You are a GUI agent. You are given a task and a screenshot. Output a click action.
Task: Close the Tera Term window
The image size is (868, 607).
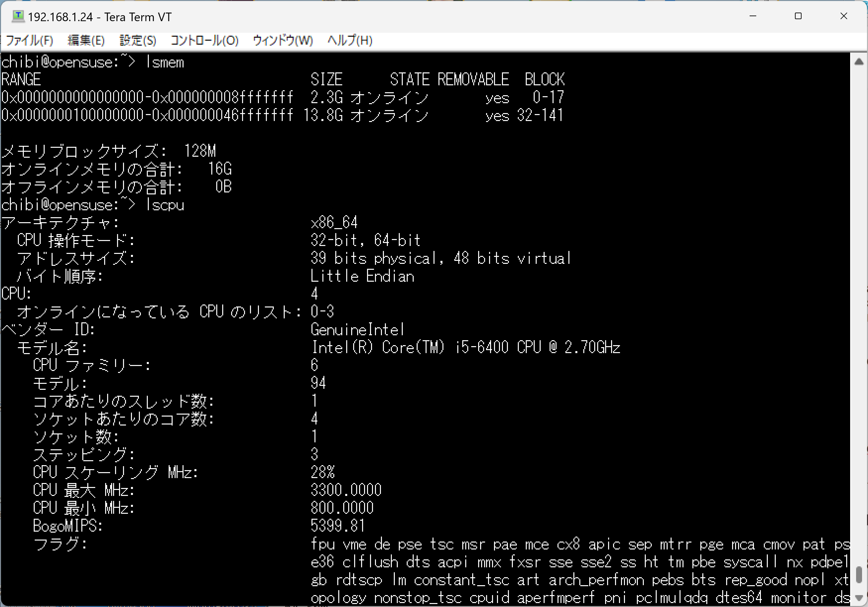[844, 16]
